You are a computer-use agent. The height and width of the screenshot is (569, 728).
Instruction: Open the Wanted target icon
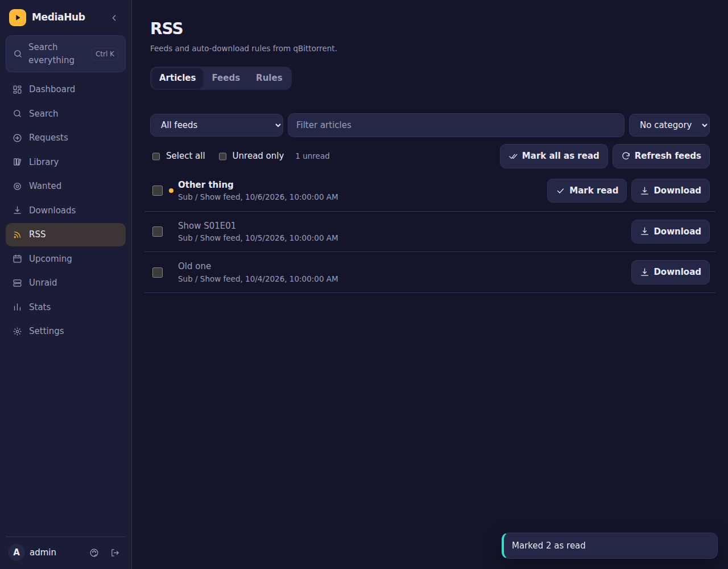18,186
